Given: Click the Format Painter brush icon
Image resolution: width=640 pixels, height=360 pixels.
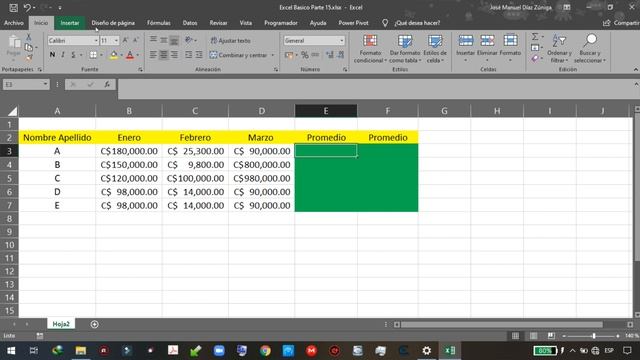Looking at the screenshot, I should 29,58.
